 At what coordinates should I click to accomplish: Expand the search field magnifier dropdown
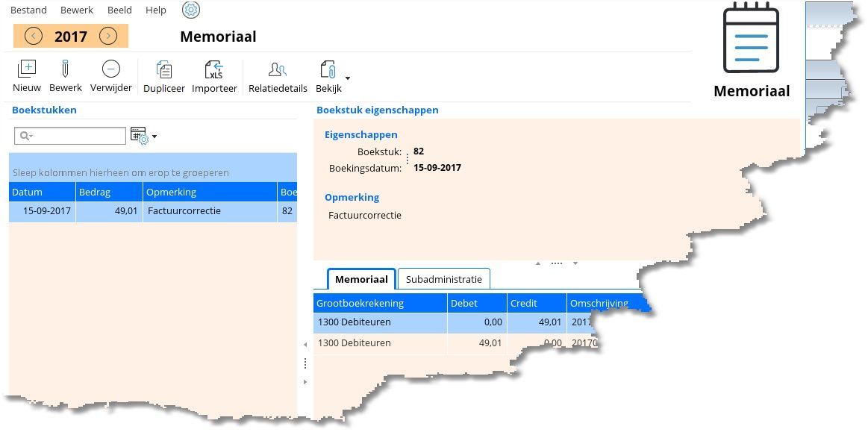[26, 136]
